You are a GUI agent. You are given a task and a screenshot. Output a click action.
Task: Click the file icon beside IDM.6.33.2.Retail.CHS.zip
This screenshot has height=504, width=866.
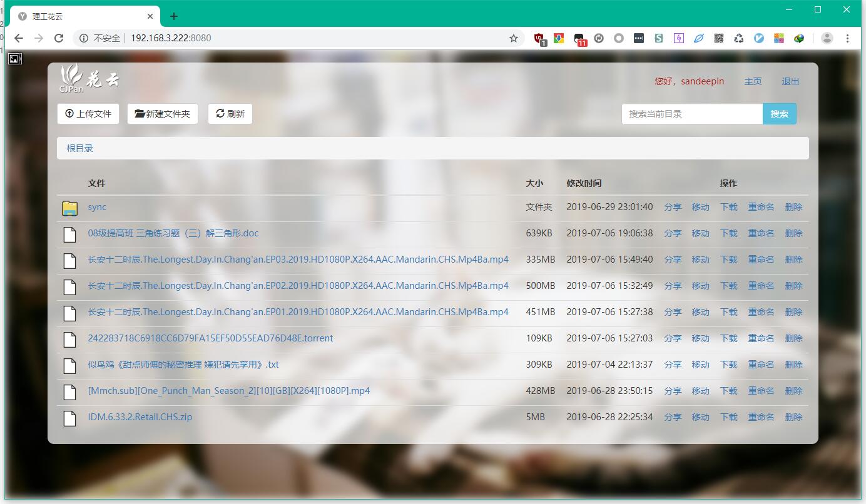click(x=69, y=418)
